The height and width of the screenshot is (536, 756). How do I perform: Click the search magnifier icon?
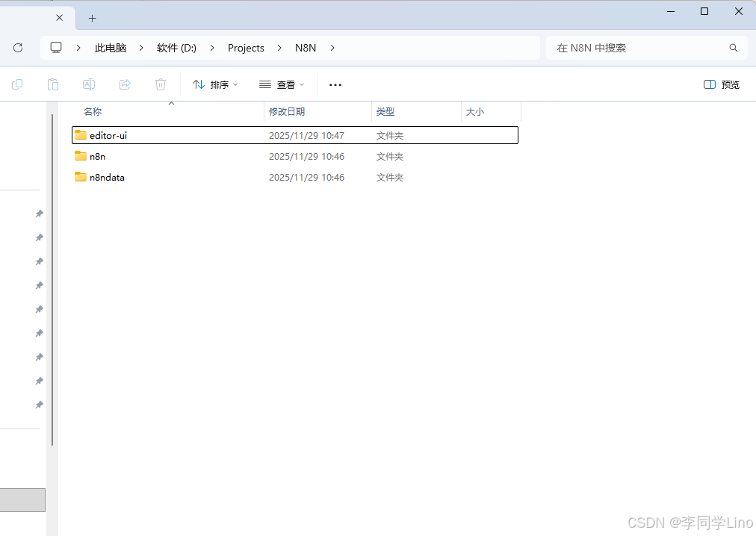tap(733, 47)
